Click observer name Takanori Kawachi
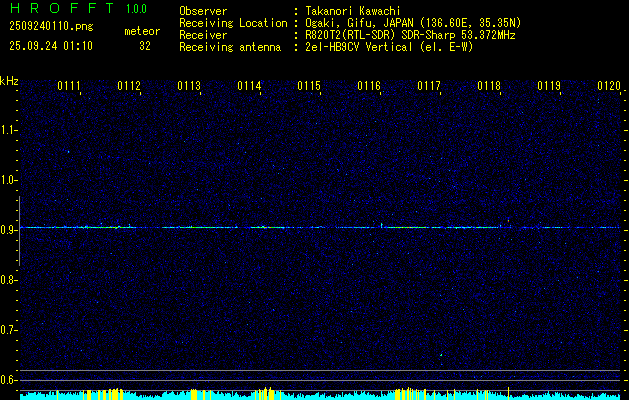This screenshot has width=629, height=400. [352, 11]
